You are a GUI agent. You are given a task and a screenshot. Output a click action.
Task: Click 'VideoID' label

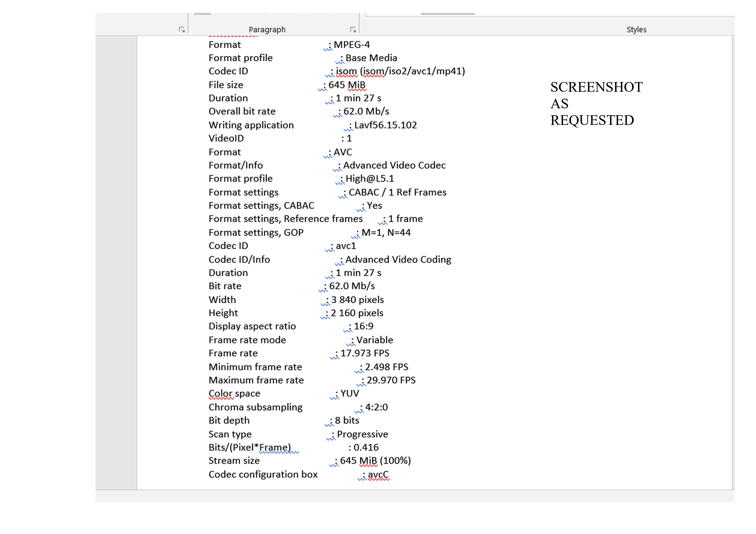click(x=226, y=138)
